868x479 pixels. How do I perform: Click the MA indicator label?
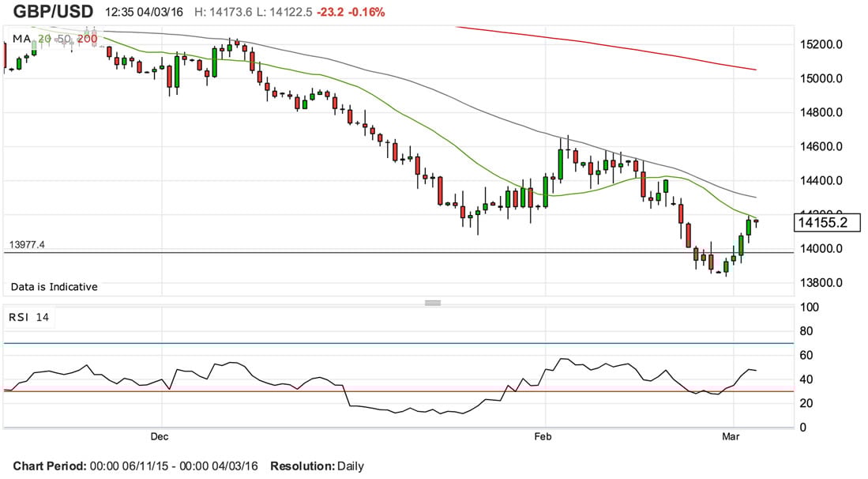(x=21, y=38)
